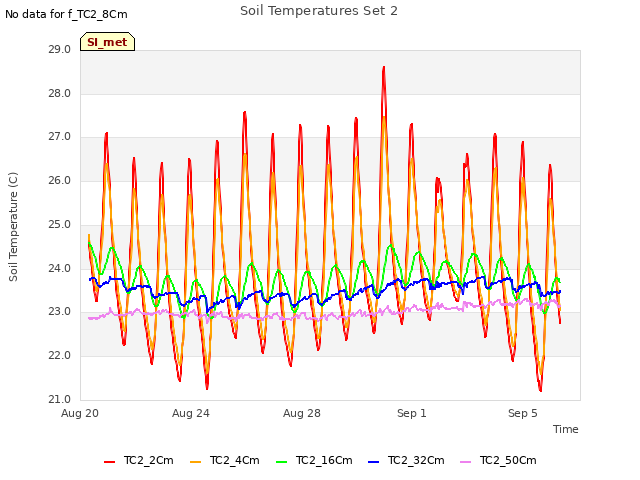
Task: Click the chart title Soil Temperatures Set 2
Action: pos(319,11)
